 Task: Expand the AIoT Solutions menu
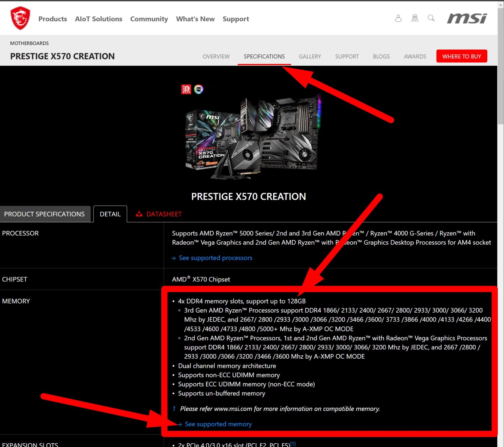click(x=98, y=19)
